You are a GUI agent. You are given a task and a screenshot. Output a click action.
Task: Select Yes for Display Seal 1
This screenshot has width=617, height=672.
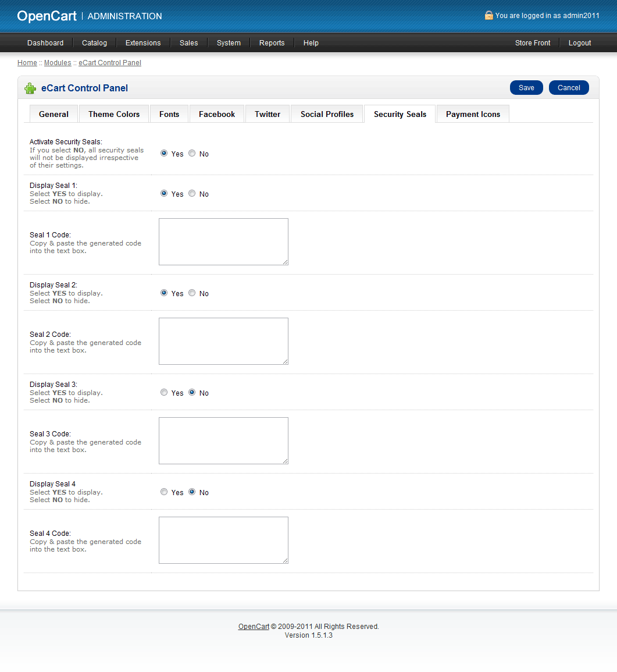pos(164,194)
